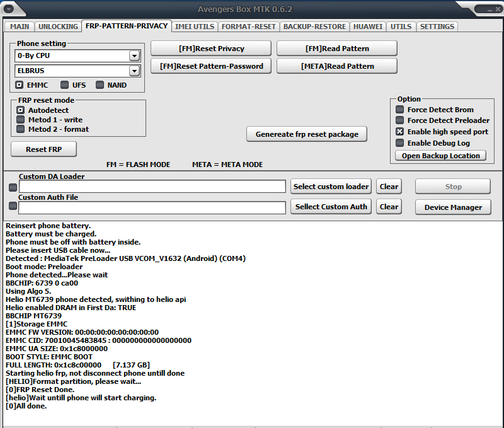Focus the Custom Auth File path field
The height and width of the screenshot is (428, 504).
(x=152, y=208)
